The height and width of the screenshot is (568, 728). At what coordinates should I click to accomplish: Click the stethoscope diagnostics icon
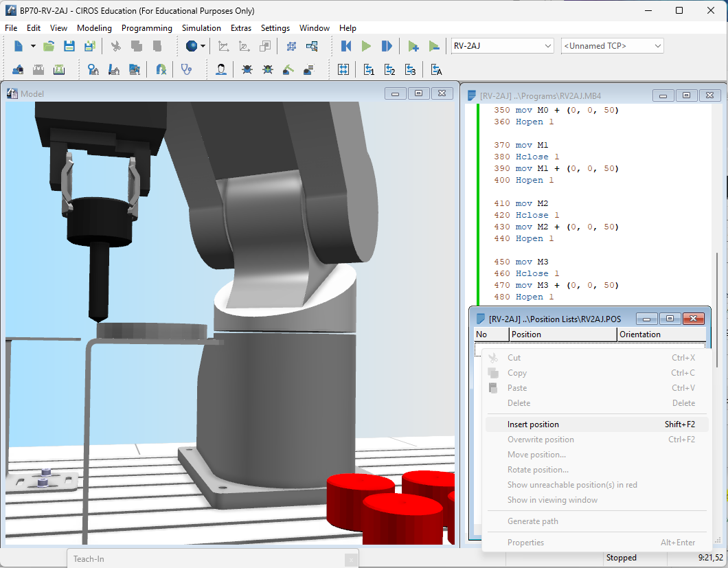(x=186, y=69)
